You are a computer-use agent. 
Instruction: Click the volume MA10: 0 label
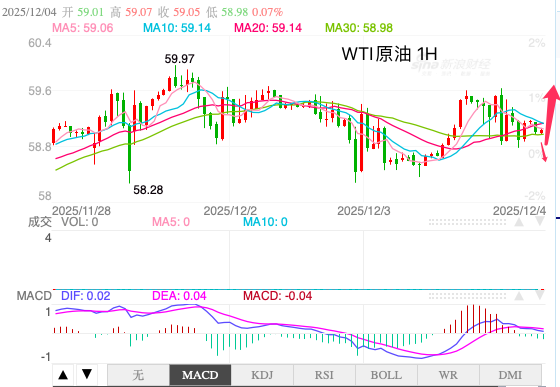click(265, 222)
